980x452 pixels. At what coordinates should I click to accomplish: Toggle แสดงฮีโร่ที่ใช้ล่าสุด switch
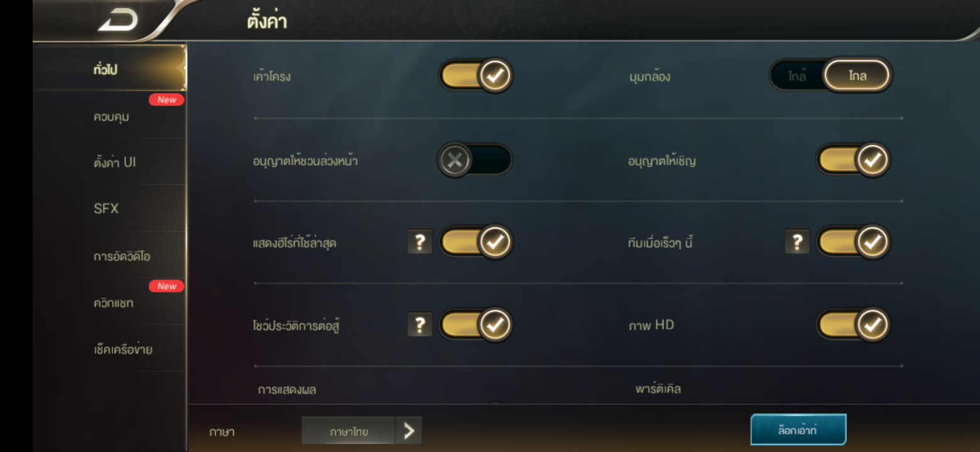click(476, 242)
